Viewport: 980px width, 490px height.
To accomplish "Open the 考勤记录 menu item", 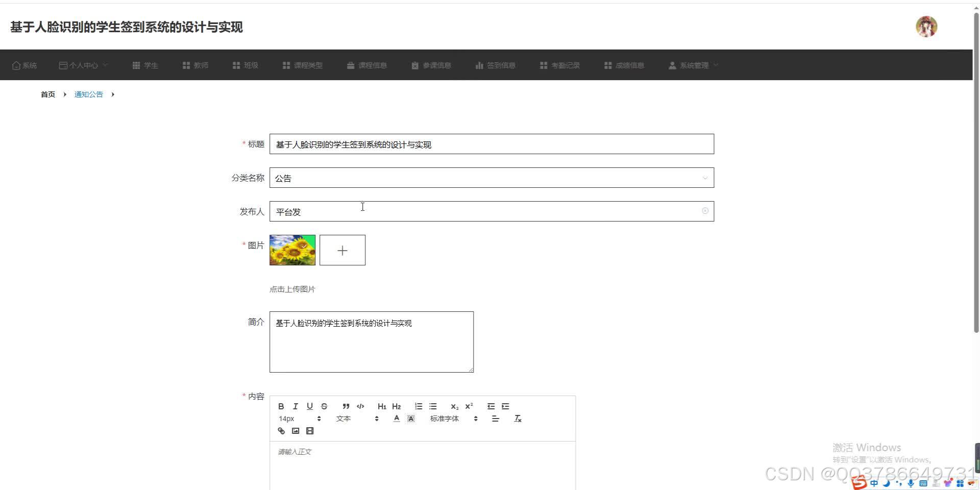I will (x=559, y=65).
